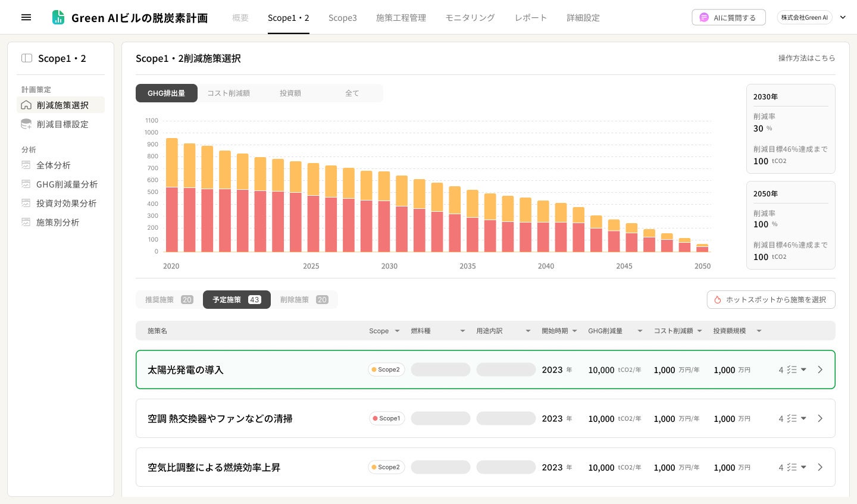Open 施策別分析 via its chart icon
The width and height of the screenshot is (857, 504).
pos(26,222)
